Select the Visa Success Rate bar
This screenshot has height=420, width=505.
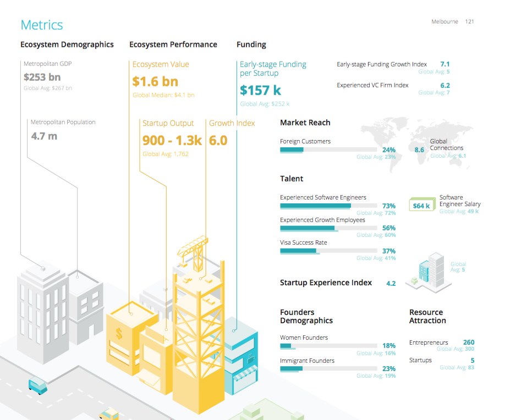pyautogui.click(x=328, y=251)
